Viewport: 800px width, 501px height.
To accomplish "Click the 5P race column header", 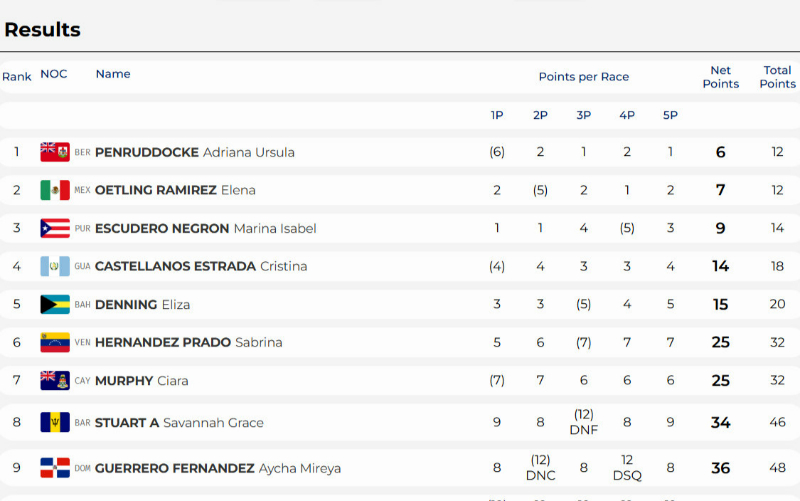I will [x=670, y=115].
